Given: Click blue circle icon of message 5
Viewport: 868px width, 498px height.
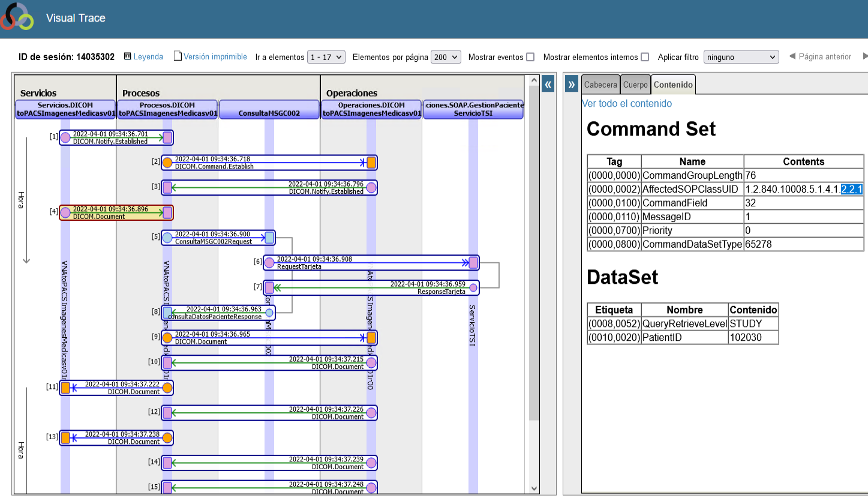Looking at the screenshot, I should (x=167, y=238).
